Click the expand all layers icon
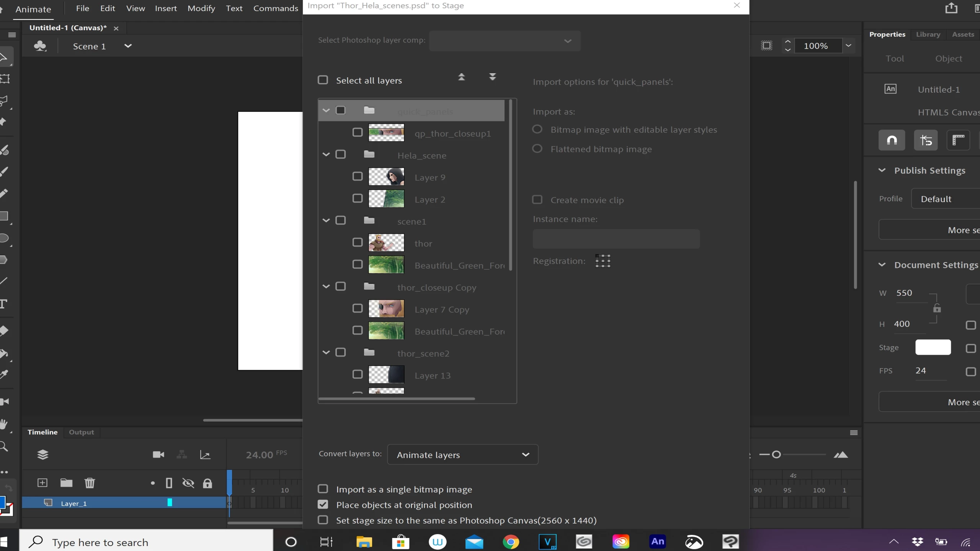 coord(492,77)
